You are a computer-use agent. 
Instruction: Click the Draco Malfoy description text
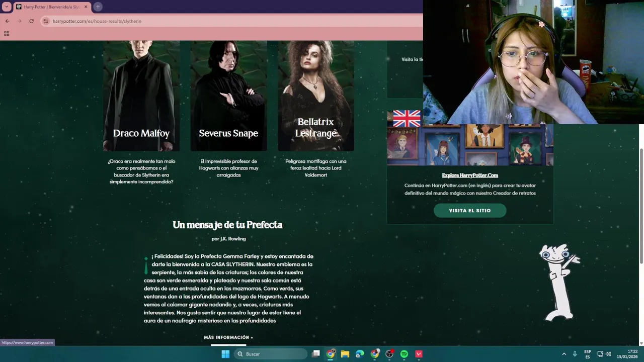pyautogui.click(x=141, y=171)
